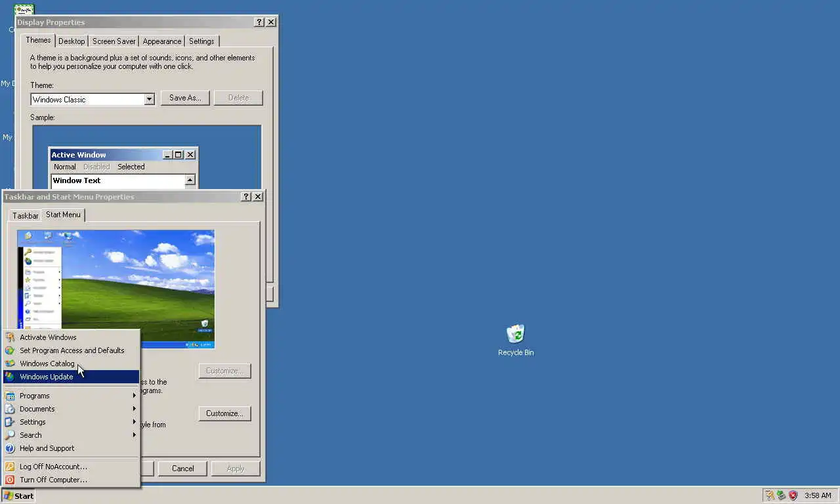840x504 pixels.
Task: Switch to the Desktop tab
Action: tap(72, 41)
